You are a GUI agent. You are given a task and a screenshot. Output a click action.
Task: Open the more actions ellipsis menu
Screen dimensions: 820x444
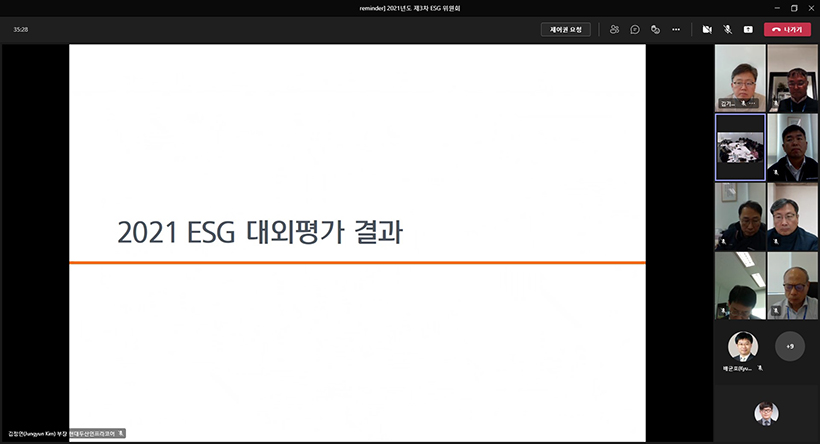[x=676, y=30]
